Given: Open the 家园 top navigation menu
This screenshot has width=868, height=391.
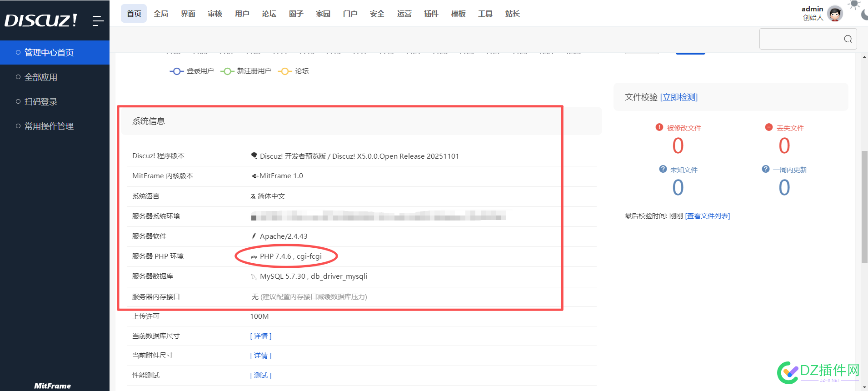Looking at the screenshot, I should point(323,14).
